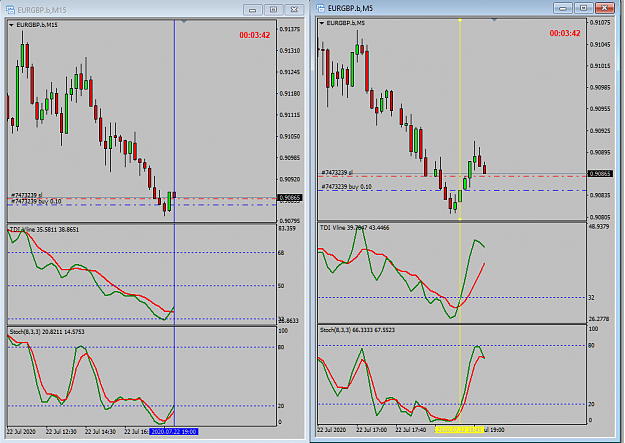Click the 0.90805 price level in M5 chart
This screenshot has width=625, height=443.
click(x=600, y=217)
